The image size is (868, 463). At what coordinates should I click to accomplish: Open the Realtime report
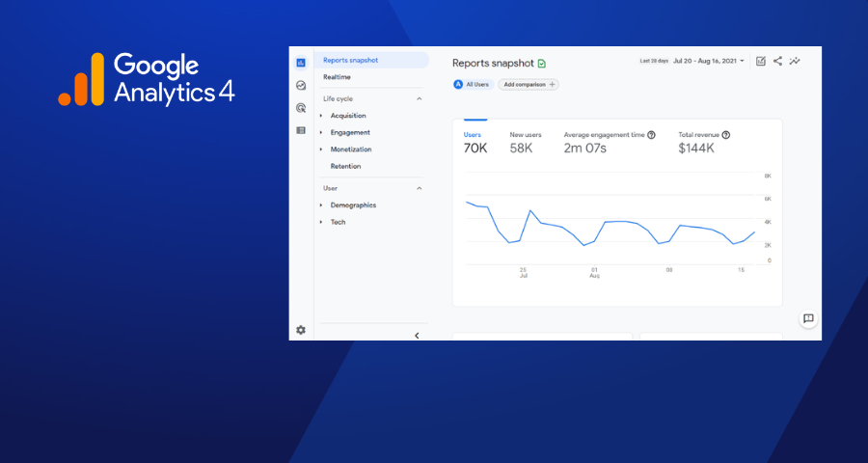(x=337, y=77)
